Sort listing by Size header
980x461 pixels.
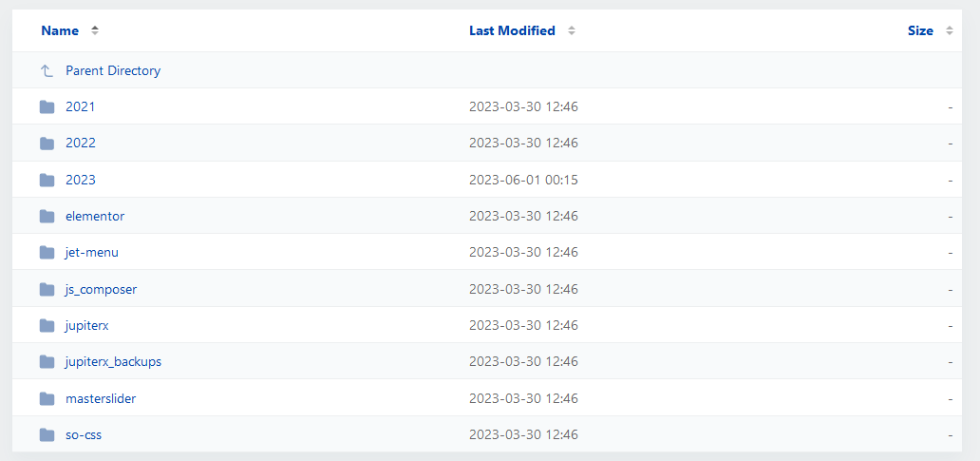pos(920,30)
